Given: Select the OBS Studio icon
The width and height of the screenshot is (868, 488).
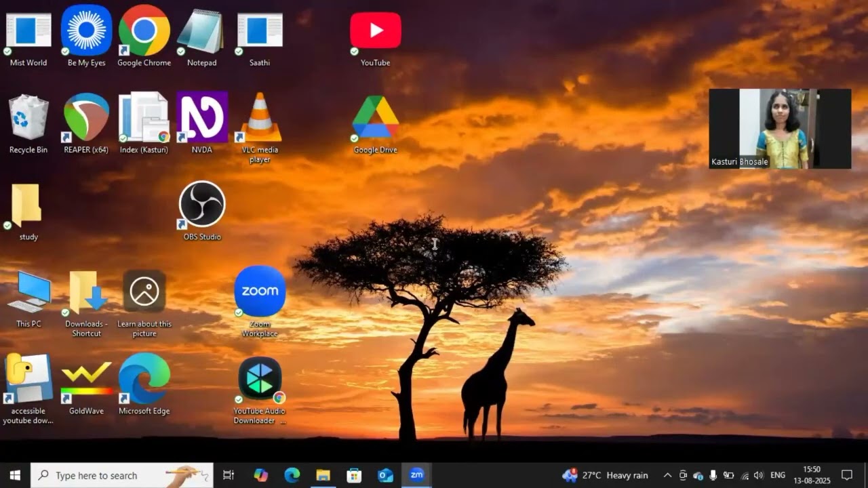Looking at the screenshot, I should click(x=201, y=211).
